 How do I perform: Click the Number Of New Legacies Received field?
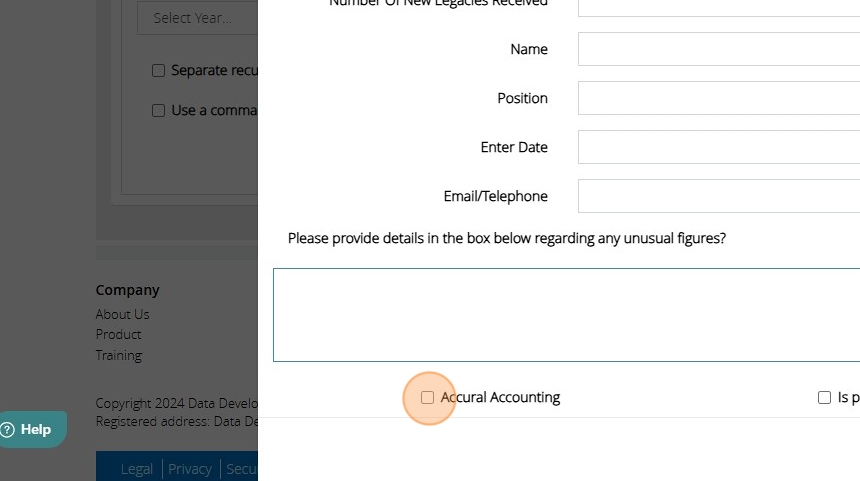pos(718,6)
